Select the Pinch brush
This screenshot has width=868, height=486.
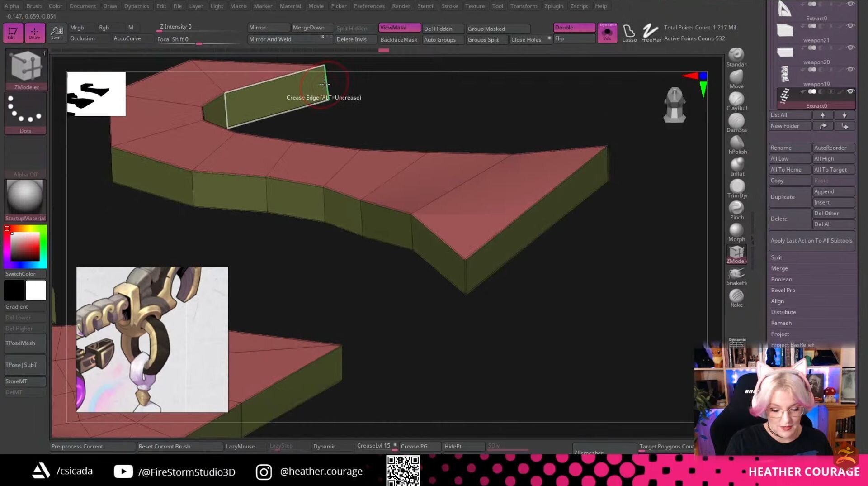(736, 210)
